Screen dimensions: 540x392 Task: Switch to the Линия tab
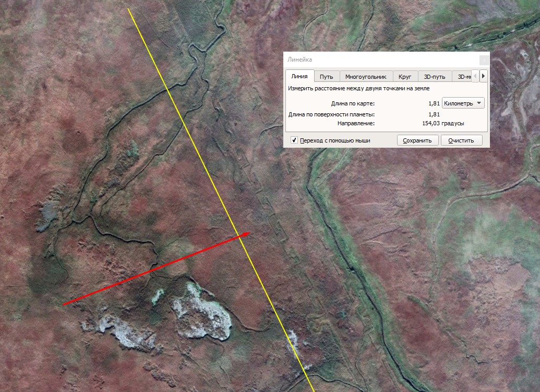tap(299, 76)
